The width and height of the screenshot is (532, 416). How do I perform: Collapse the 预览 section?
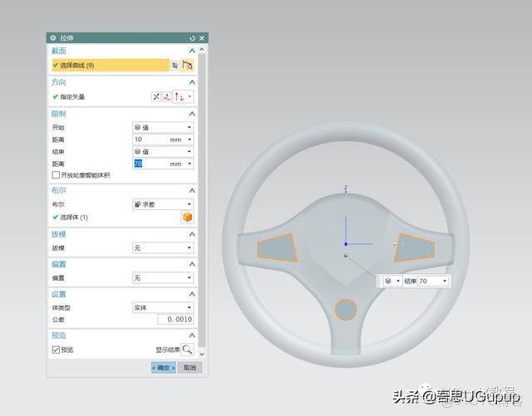(x=192, y=335)
